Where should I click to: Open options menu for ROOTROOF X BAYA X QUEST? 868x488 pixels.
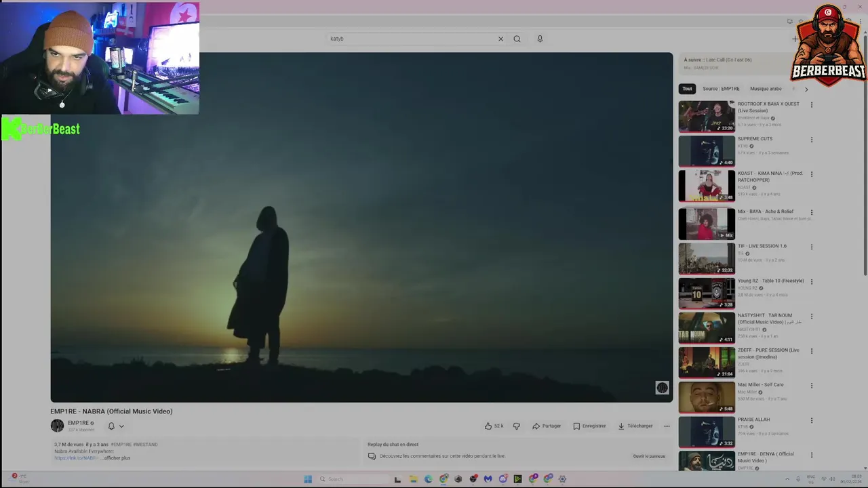coord(811,105)
